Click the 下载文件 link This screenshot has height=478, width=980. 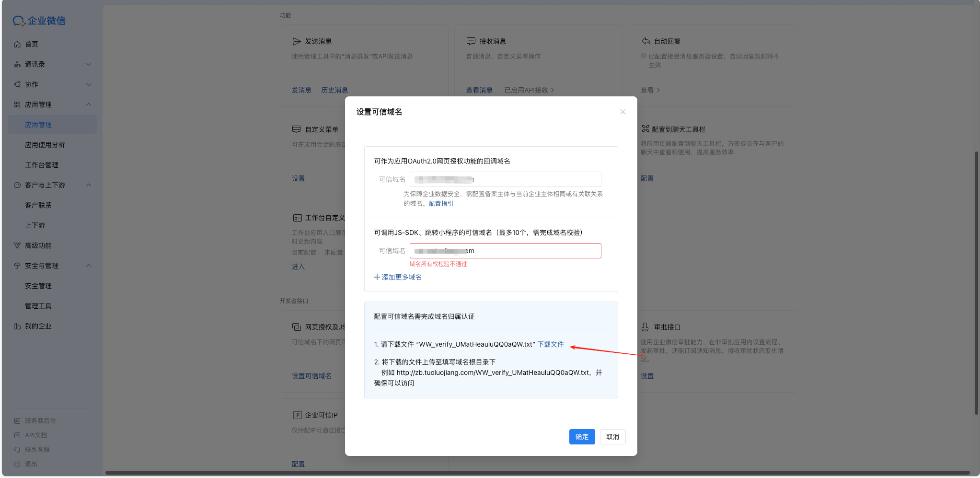click(x=551, y=344)
